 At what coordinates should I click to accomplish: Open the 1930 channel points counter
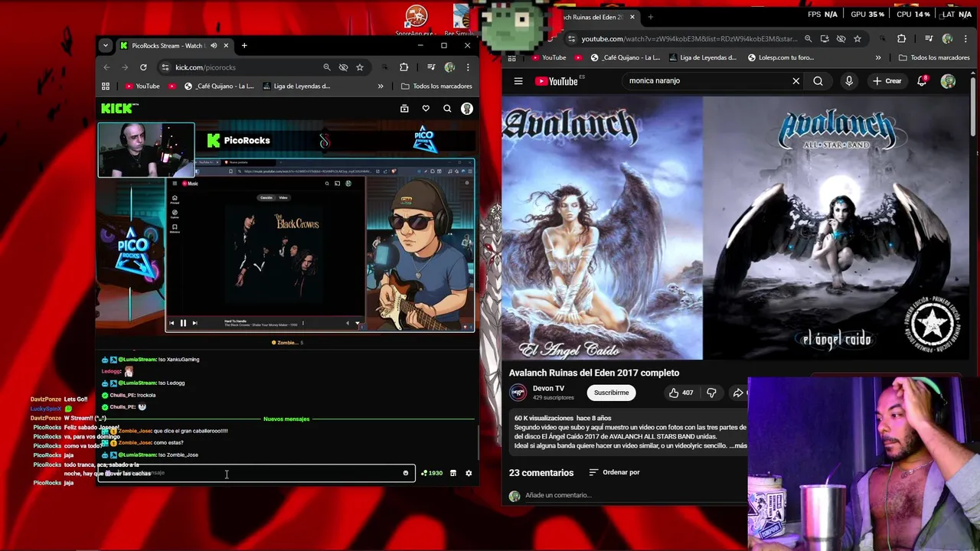point(432,473)
